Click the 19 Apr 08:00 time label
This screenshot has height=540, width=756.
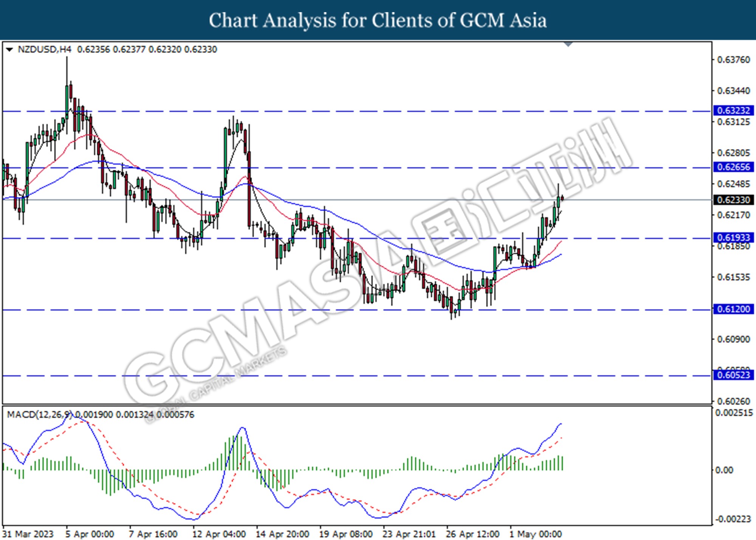coord(346,534)
